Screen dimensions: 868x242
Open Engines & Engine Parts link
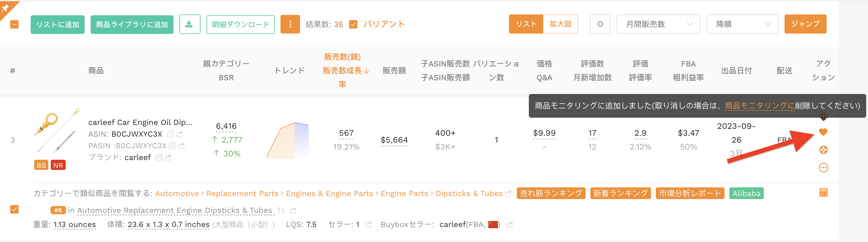click(329, 193)
